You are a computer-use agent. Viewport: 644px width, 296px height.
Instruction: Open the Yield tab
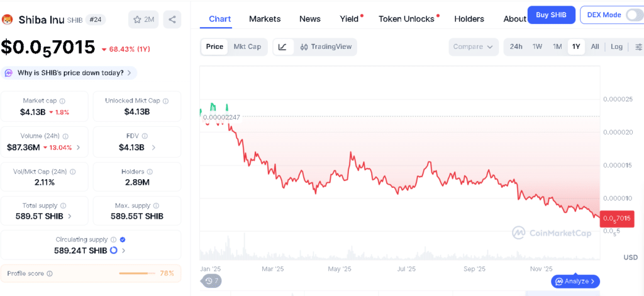pos(349,19)
